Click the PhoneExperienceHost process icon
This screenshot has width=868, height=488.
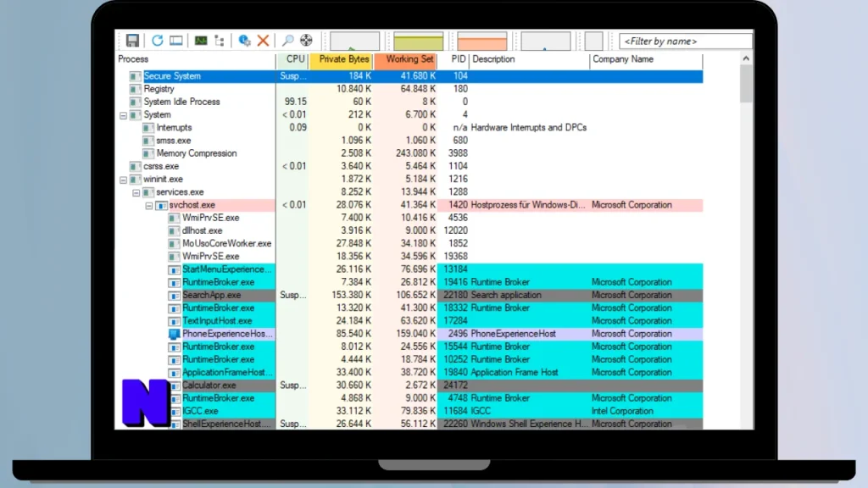[175, 334]
